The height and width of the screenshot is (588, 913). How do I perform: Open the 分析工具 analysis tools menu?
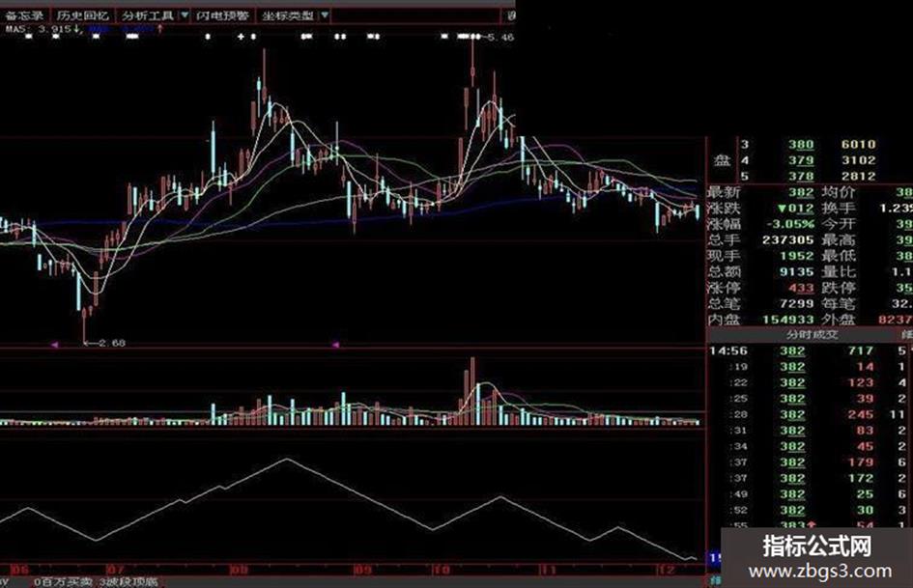pos(147,15)
